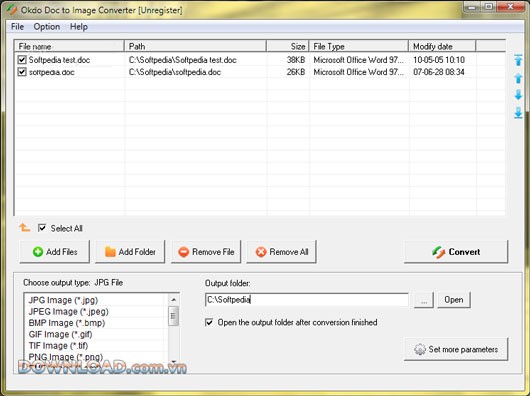Image resolution: width=530 pixels, height=396 pixels.
Task: Click modify date 10-05-05 10:10
Action: pyautogui.click(x=439, y=60)
